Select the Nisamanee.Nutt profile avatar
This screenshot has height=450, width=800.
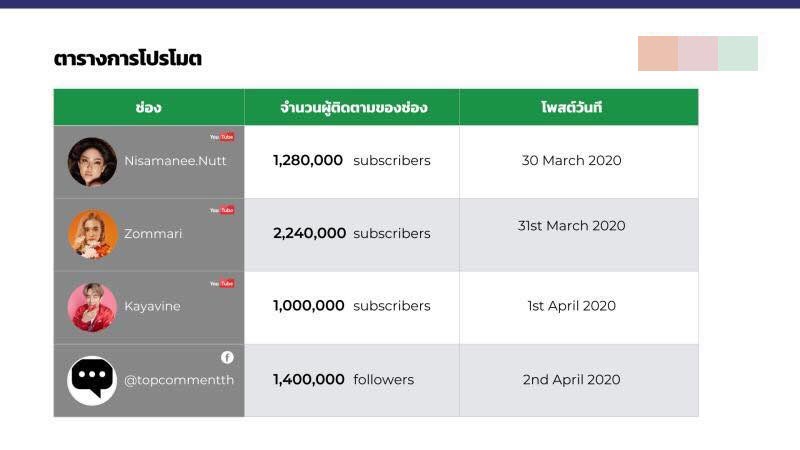click(x=92, y=162)
